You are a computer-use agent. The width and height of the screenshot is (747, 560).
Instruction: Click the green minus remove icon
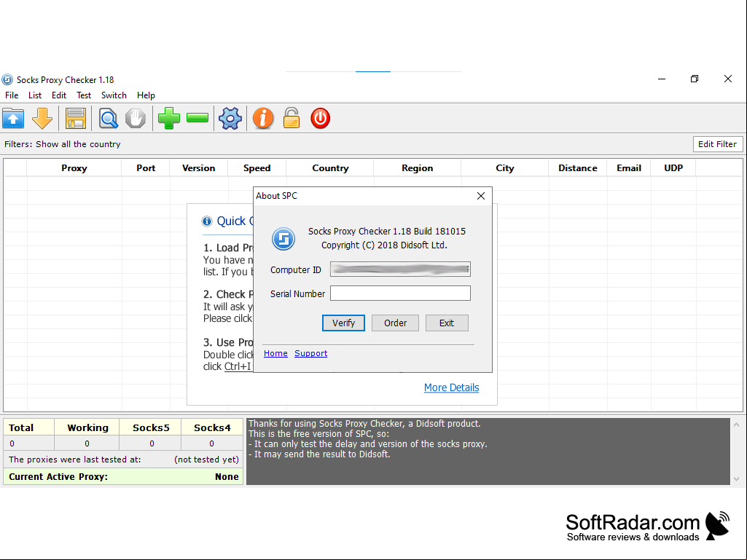[197, 118]
